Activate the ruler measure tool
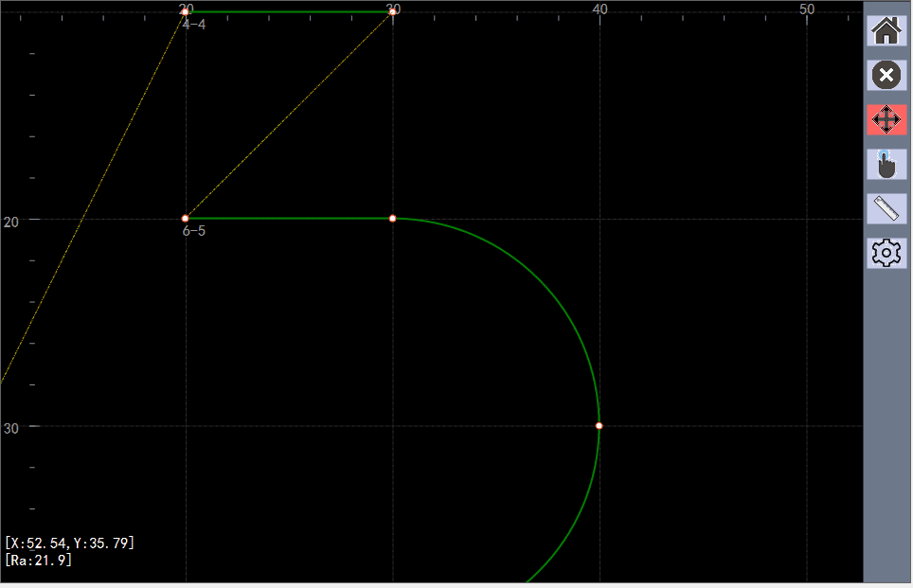This screenshot has height=588, width=913. (x=886, y=208)
